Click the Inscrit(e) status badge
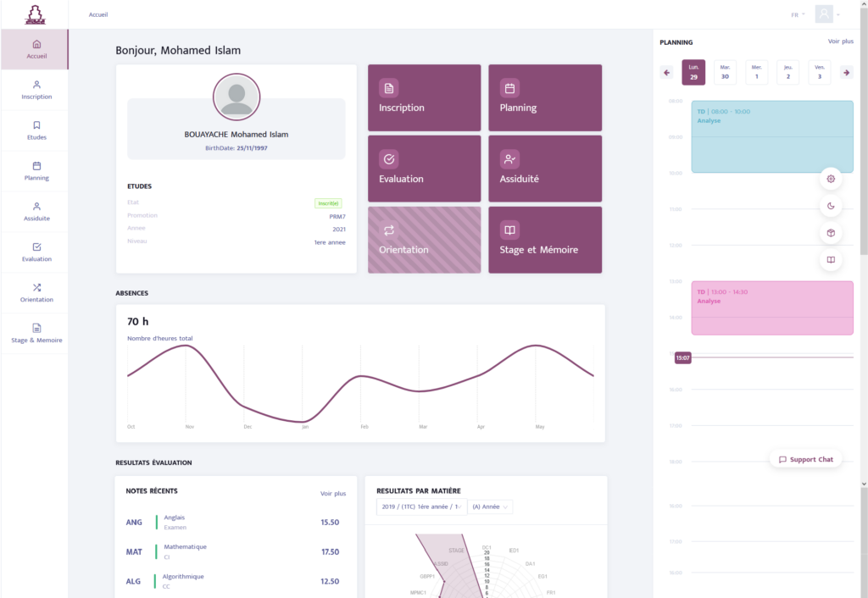This screenshot has height=598, width=868. click(x=328, y=203)
